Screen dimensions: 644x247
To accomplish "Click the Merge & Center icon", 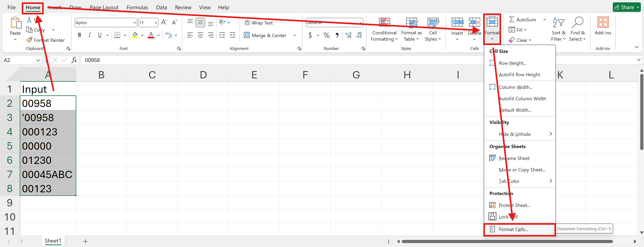I will (247, 35).
